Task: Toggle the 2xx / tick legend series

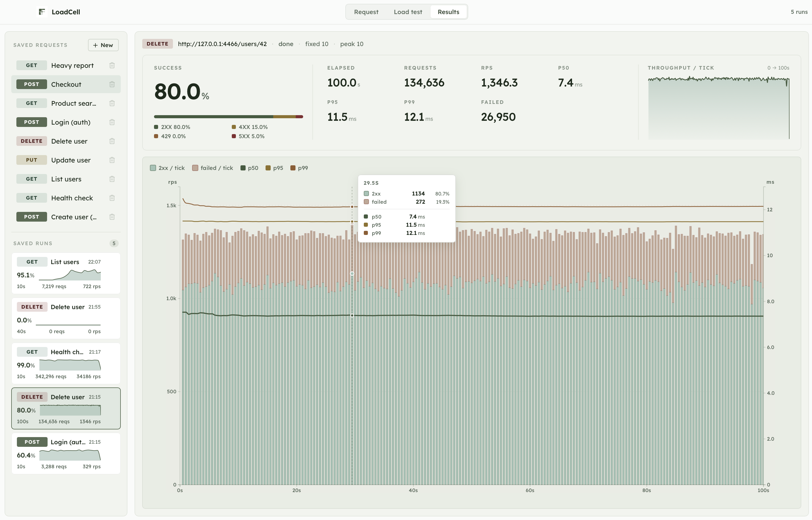Action: (167, 168)
